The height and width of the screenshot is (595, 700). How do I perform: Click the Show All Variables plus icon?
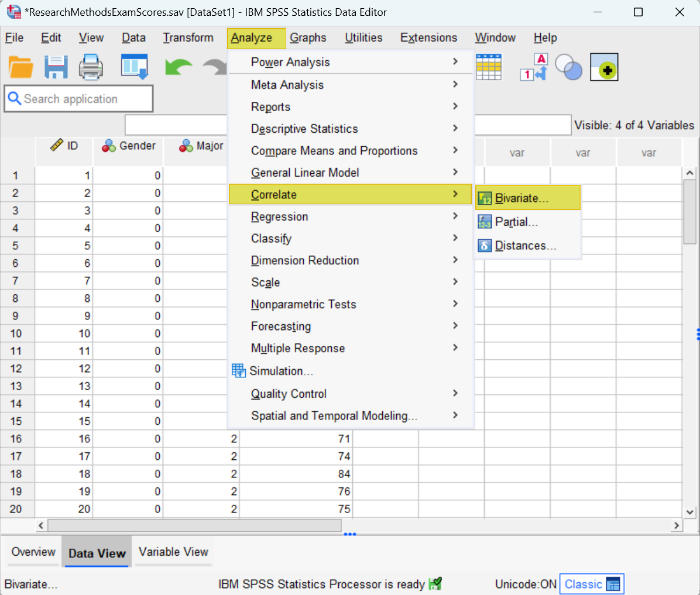[604, 67]
